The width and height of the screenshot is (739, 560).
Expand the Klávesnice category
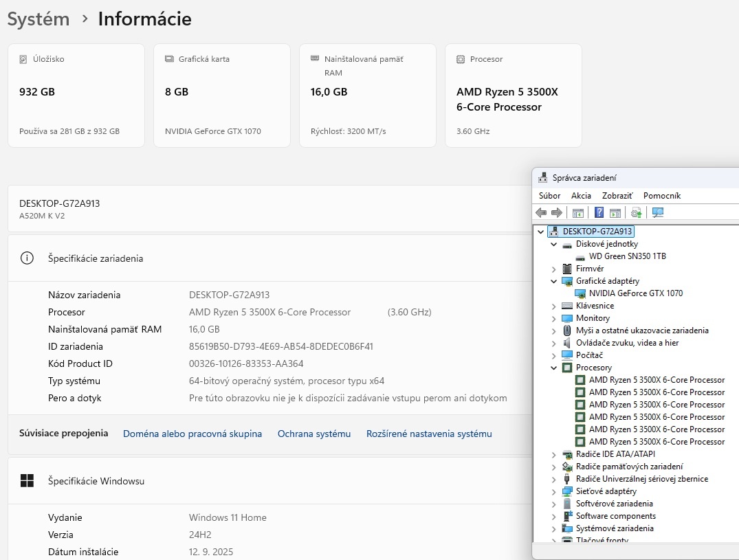pyautogui.click(x=554, y=306)
